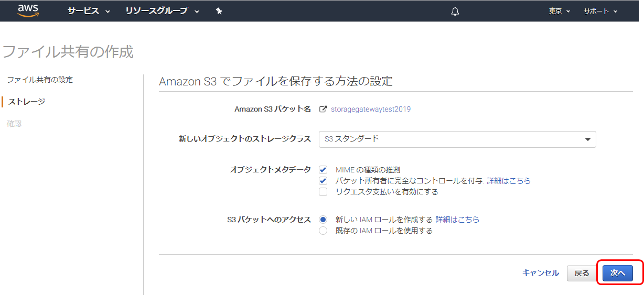Click the キャンセル link
This screenshot has width=644, height=295.
pos(541,273)
